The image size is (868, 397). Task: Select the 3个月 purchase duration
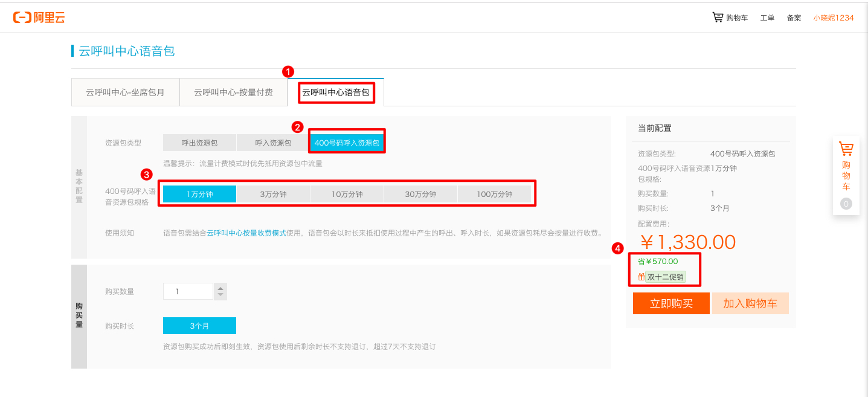[x=199, y=326]
